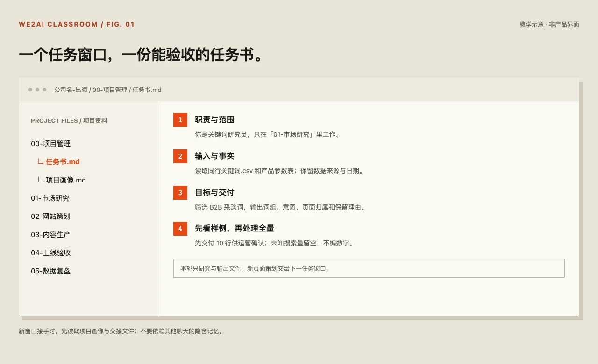This screenshot has height=364, width=598.
Task: Click the note box starting 本轮只研究与输出文件
Action: [369, 268]
